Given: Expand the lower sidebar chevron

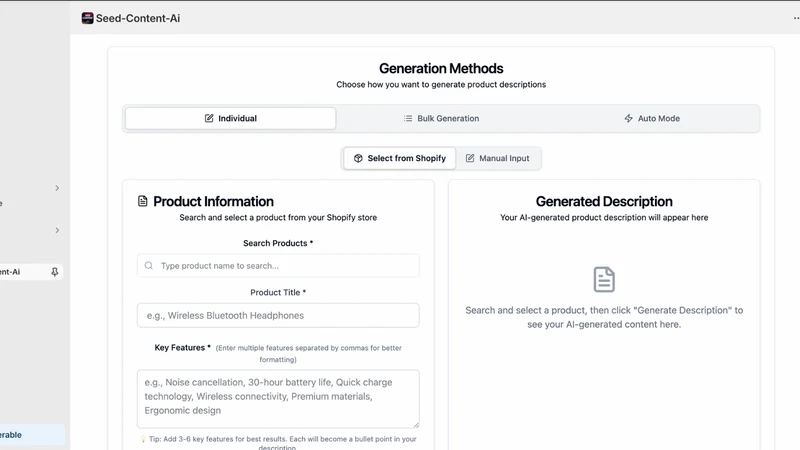Looking at the screenshot, I should pyautogui.click(x=57, y=231).
